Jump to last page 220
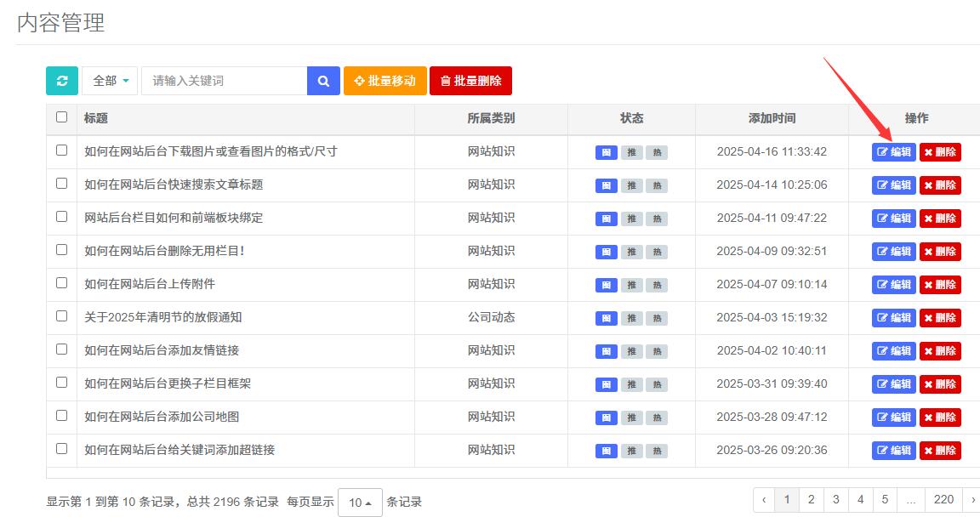The height and width of the screenshot is (517, 980). tap(943, 500)
